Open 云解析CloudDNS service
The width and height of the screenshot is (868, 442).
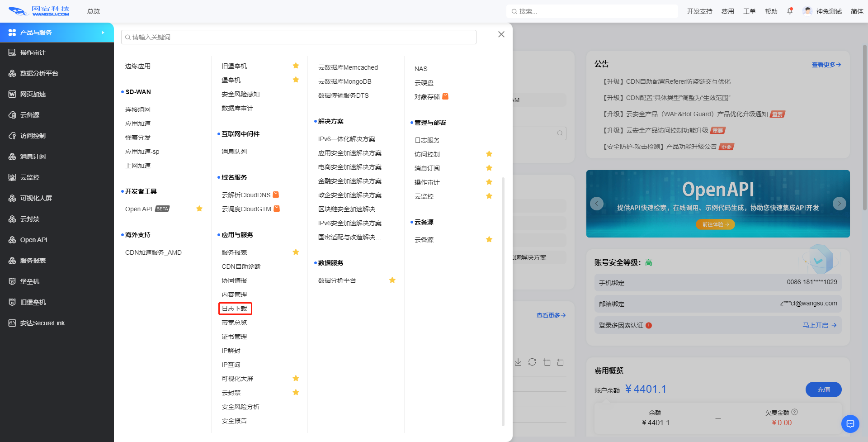[x=246, y=195]
